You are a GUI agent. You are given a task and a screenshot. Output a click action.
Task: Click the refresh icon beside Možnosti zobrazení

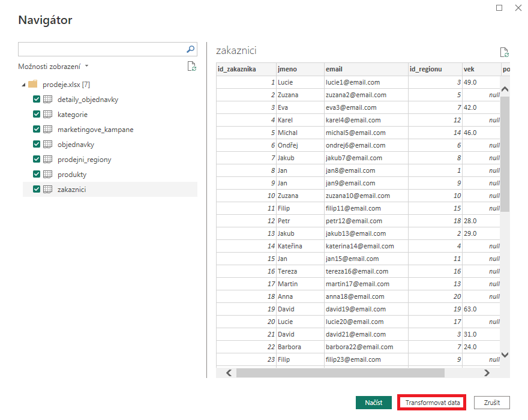[x=192, y=66]
